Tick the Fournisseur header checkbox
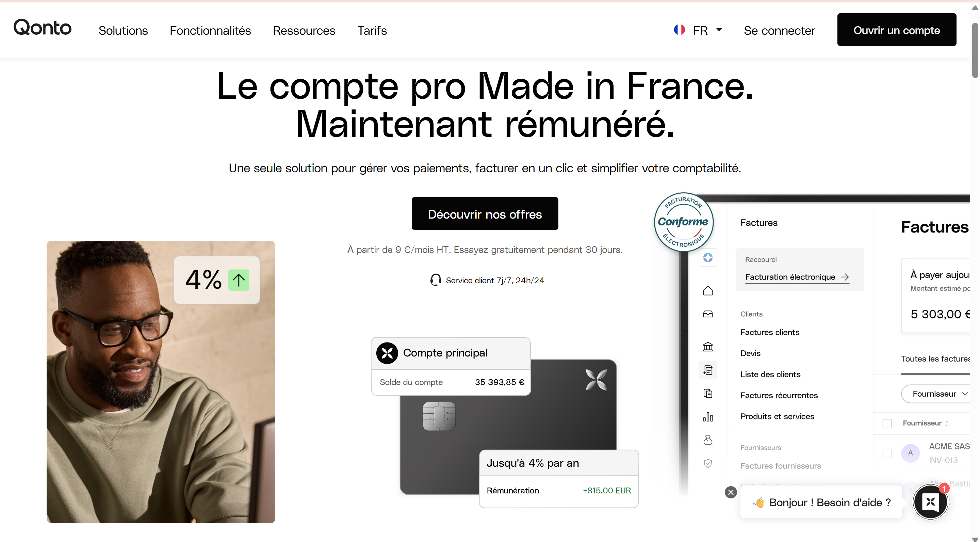 click(x=887, y=423)
